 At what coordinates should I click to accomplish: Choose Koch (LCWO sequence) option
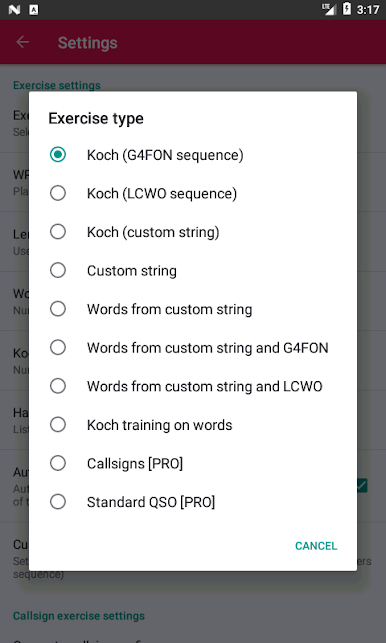point(193,194)
